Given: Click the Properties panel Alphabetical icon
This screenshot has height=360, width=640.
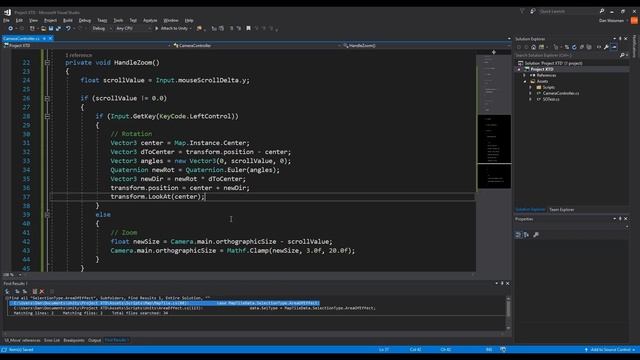Looking at the screenshot, I should pos(526,235).
